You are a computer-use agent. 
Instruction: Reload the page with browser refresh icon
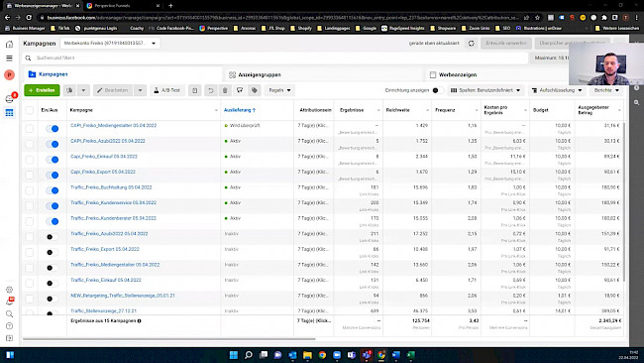[29, 17]
